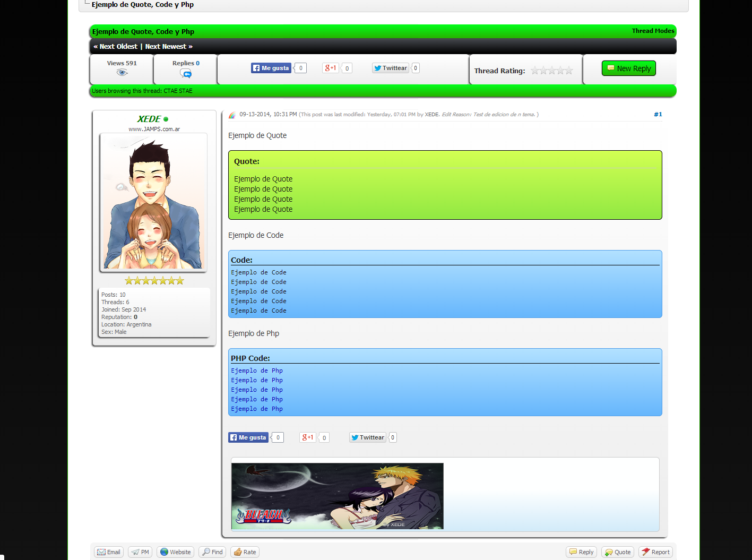
Task: Click the rainbow post icon beside the date
Action: click(x=232, y=115)
